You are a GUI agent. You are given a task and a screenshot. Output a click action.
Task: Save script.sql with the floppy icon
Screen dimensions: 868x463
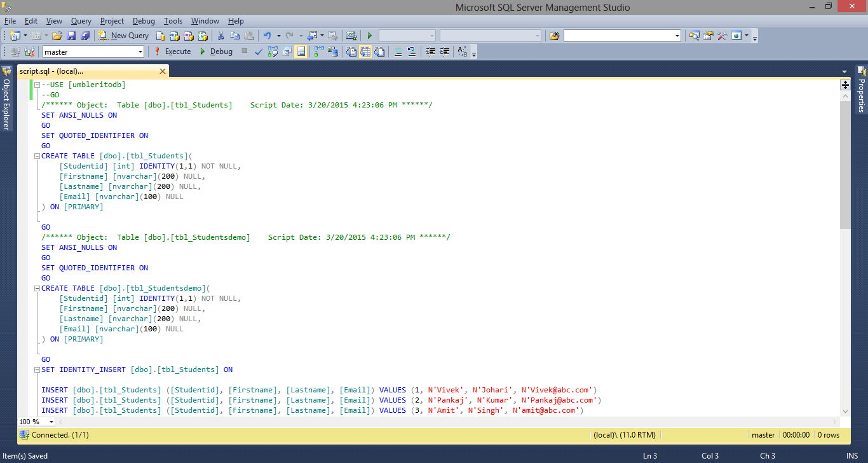coord(71,36)
